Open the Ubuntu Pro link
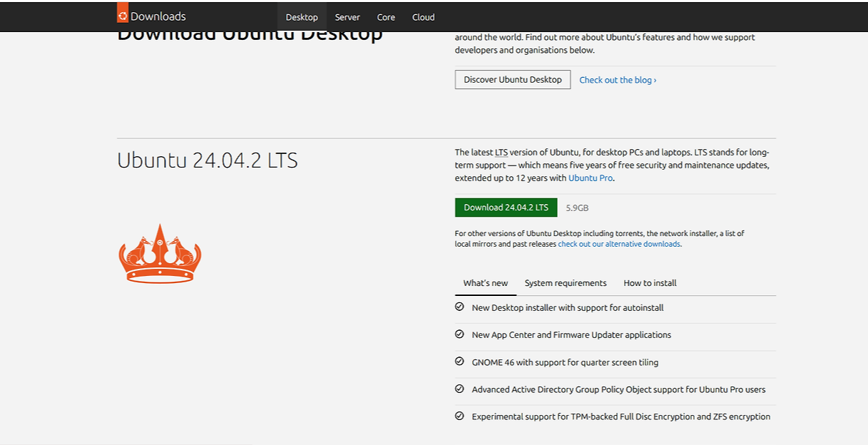 tap(591, 178)
